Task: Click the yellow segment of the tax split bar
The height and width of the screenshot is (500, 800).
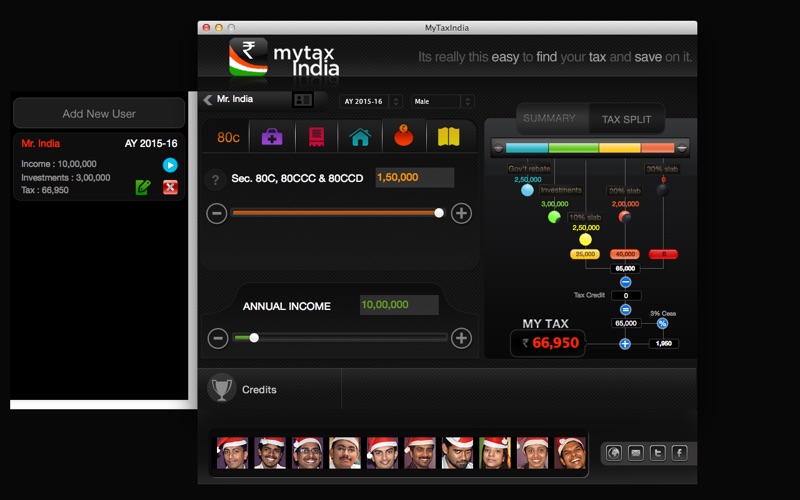Action: click(620, 148)
